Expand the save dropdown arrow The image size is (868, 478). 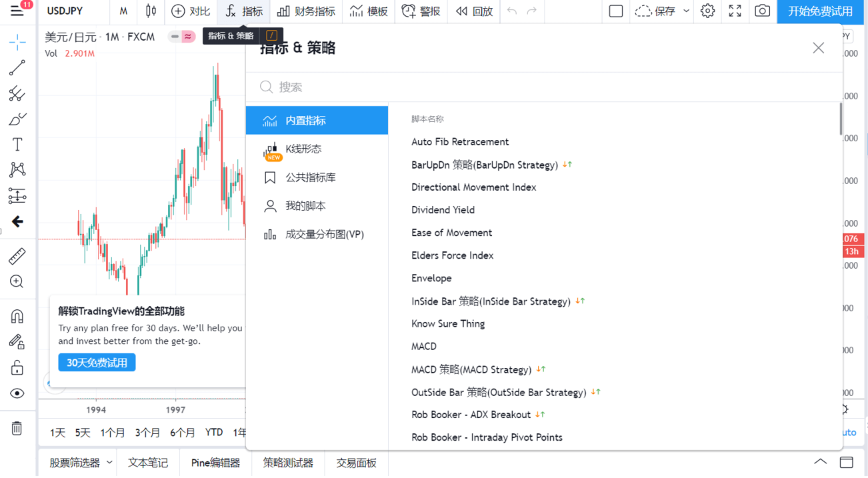click(687, 11)
